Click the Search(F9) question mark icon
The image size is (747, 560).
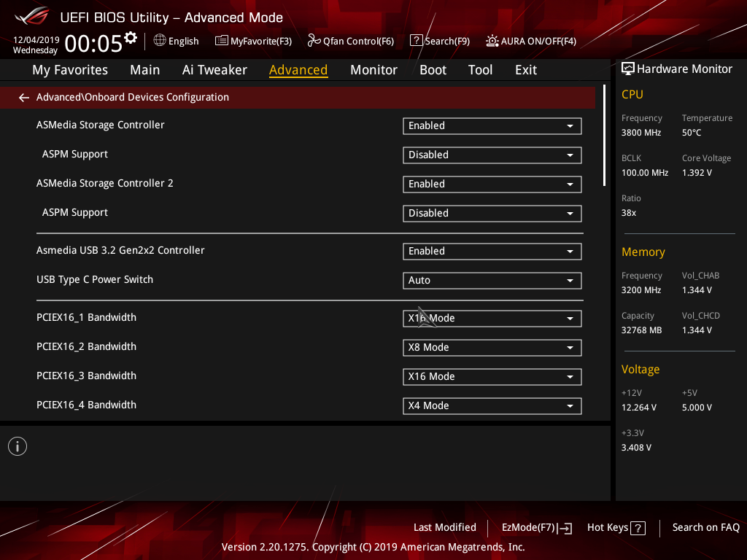pos(416,41)
